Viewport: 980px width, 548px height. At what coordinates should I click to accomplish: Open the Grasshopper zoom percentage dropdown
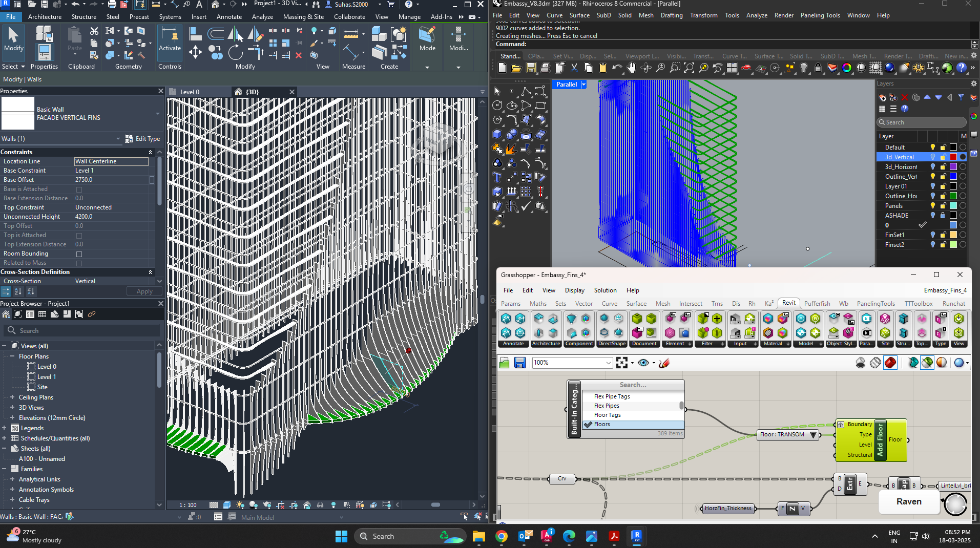click(x=608, y=363)
